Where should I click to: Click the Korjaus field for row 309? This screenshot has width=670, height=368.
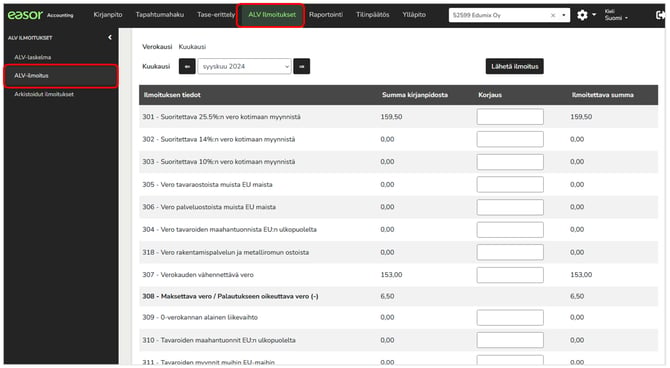(x=510, y=318)
